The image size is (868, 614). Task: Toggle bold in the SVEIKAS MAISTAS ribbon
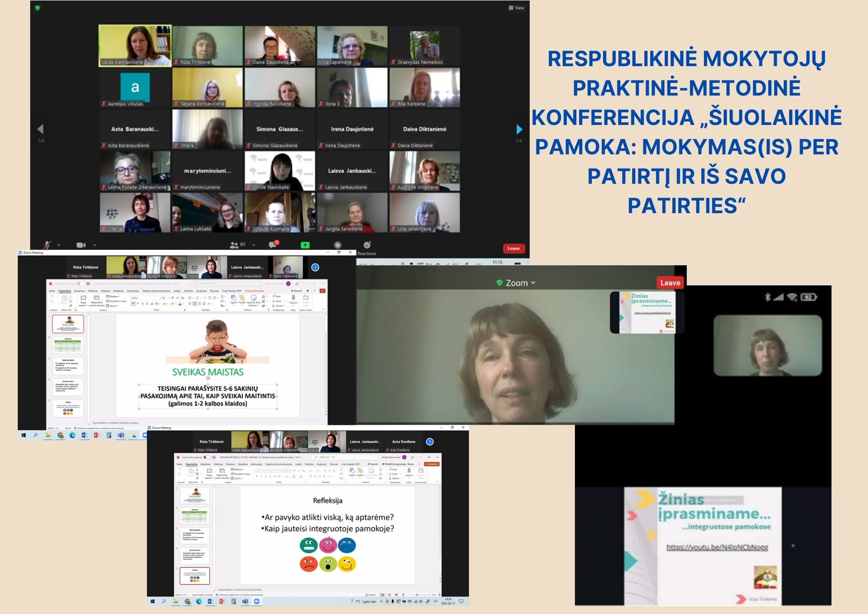133,304
